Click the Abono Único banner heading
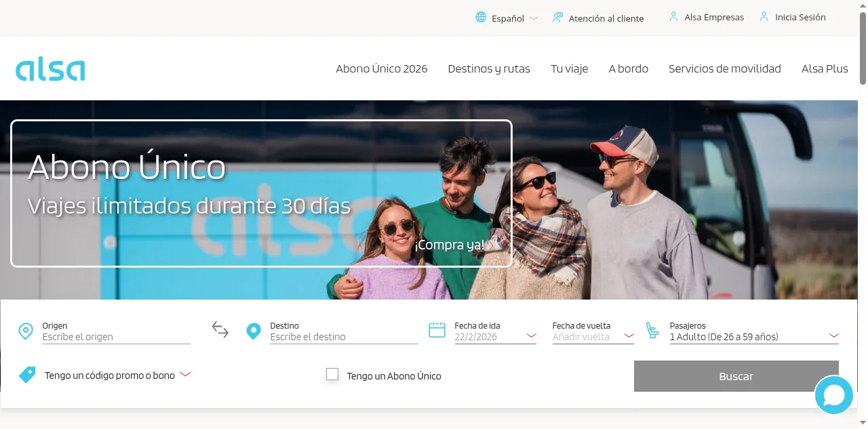This screenshot has width=868, height=429. pos(127,167)
